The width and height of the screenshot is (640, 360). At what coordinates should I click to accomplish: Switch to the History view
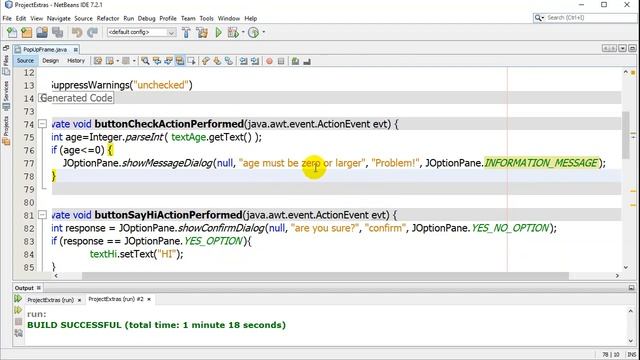[x=76, y=61]
